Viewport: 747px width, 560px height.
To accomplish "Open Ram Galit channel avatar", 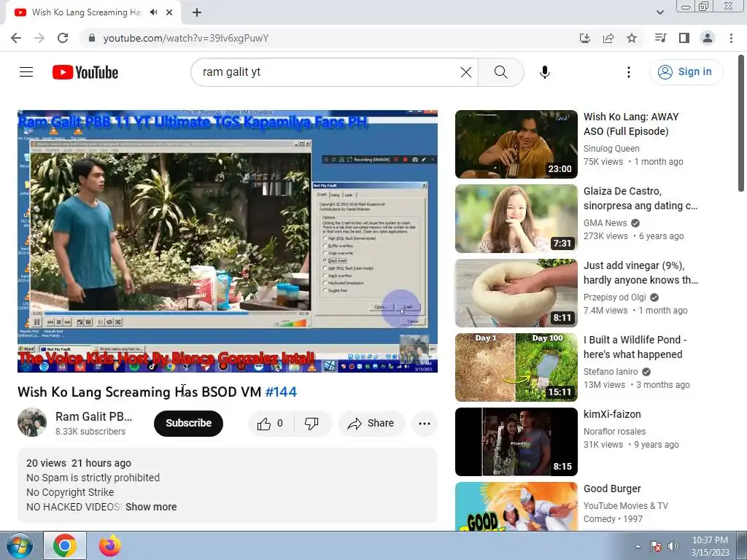I will [x=32, y=422].
